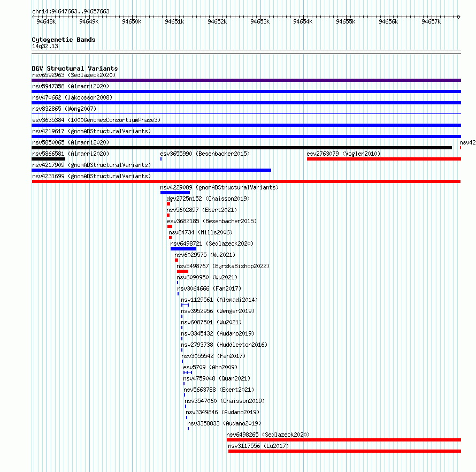Click esv3655990 (Besenbacher2015) label
Viewport: 476px width, 472px height.
coord(205,154)
